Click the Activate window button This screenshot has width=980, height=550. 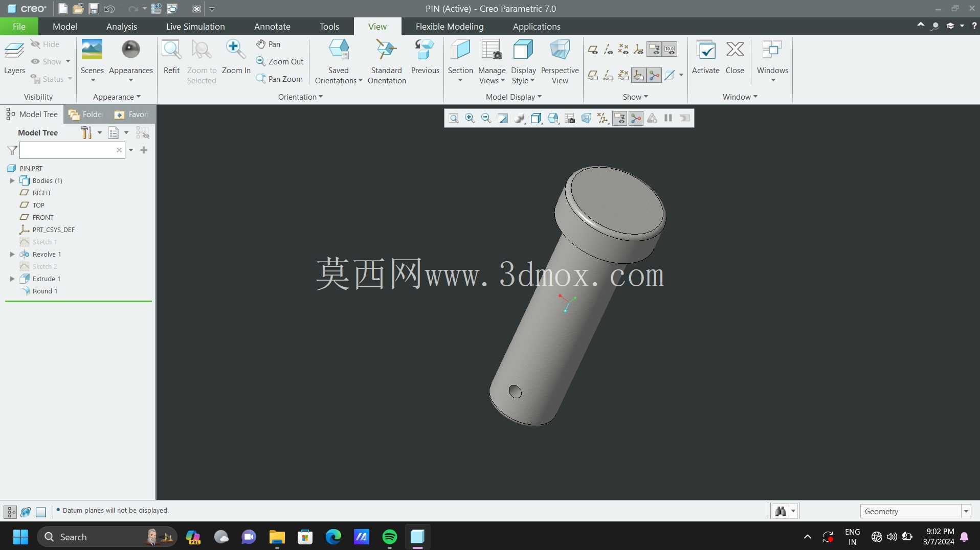705,58
